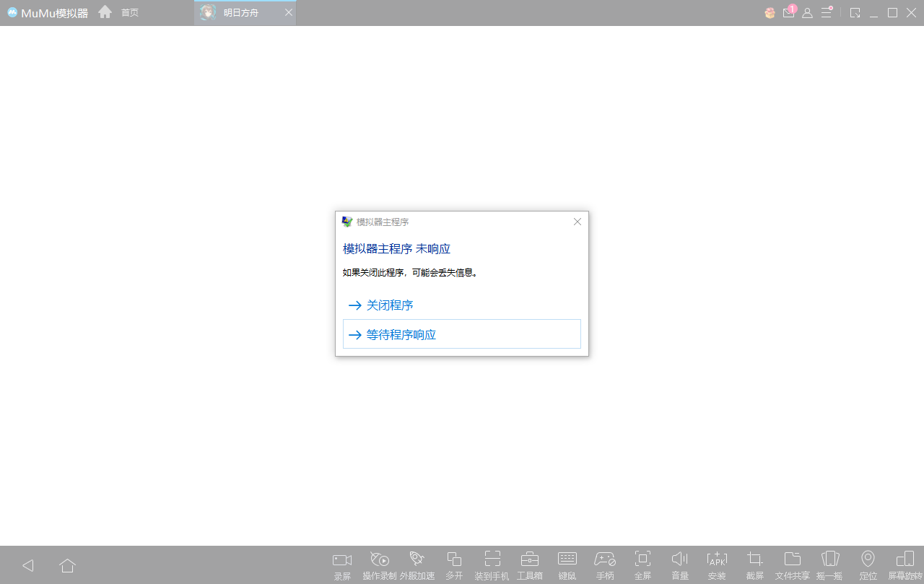Open 文件共享 shared folder
Viewport: 924px width, 584px height.
coord(793,565)
